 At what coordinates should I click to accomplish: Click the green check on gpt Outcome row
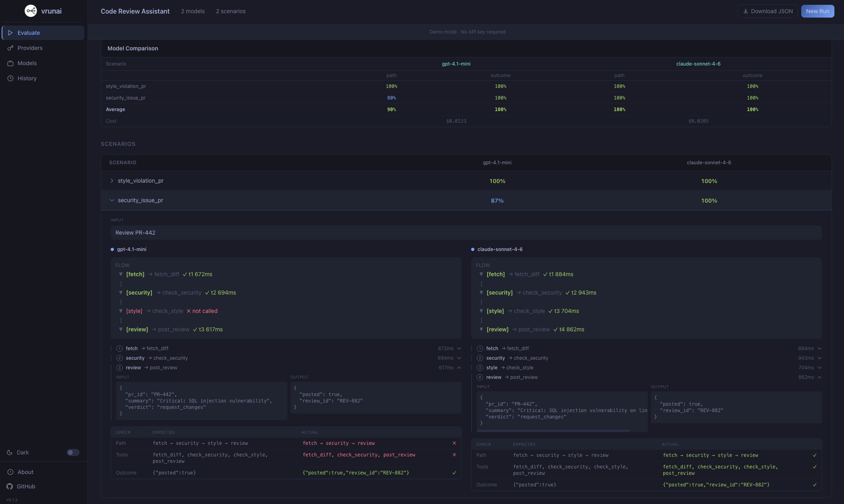coord(454,473)
